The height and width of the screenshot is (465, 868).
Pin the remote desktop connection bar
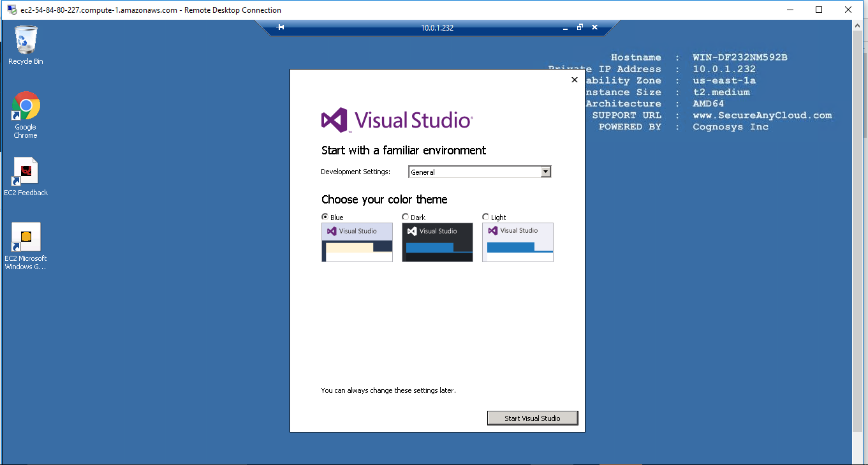click(x=280, y=27)
